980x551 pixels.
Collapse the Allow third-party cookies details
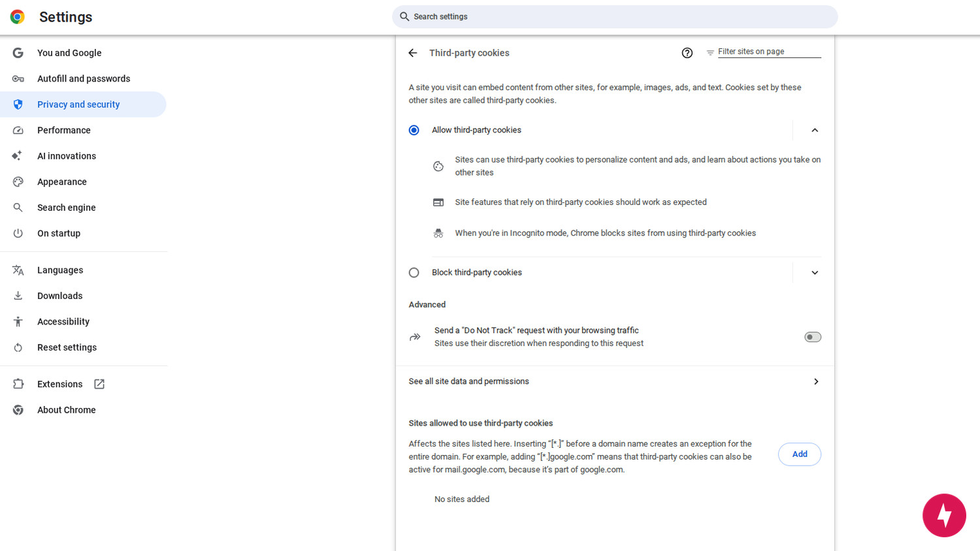click(815, 130)
